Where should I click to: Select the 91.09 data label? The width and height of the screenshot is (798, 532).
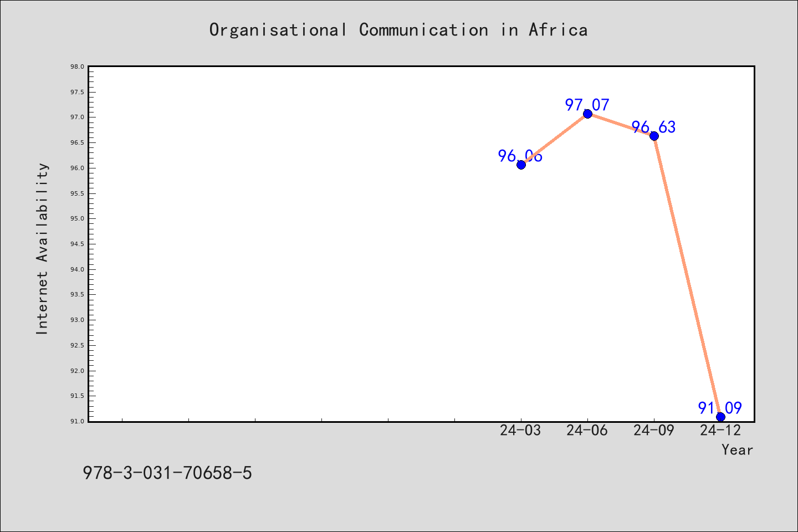tap(720, 408)
